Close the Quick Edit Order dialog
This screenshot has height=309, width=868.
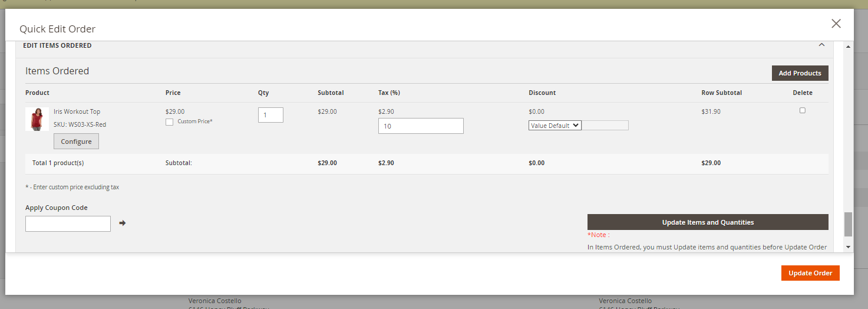click(836, 24)
